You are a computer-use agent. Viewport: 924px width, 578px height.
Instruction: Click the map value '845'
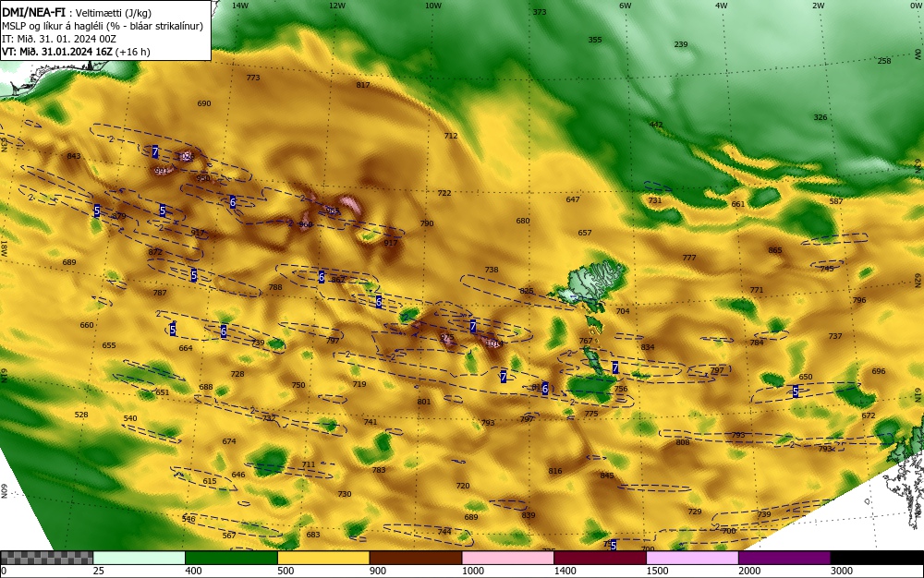(607, 476)
